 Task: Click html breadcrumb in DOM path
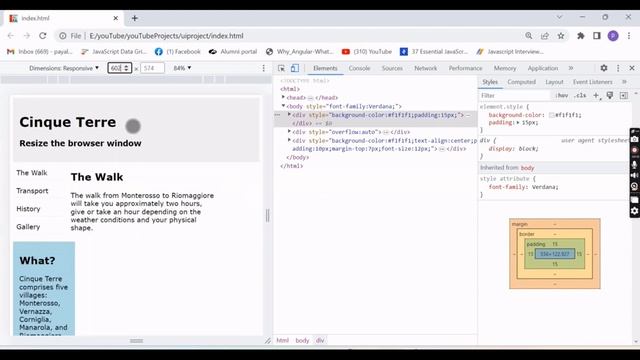(282, 340)
